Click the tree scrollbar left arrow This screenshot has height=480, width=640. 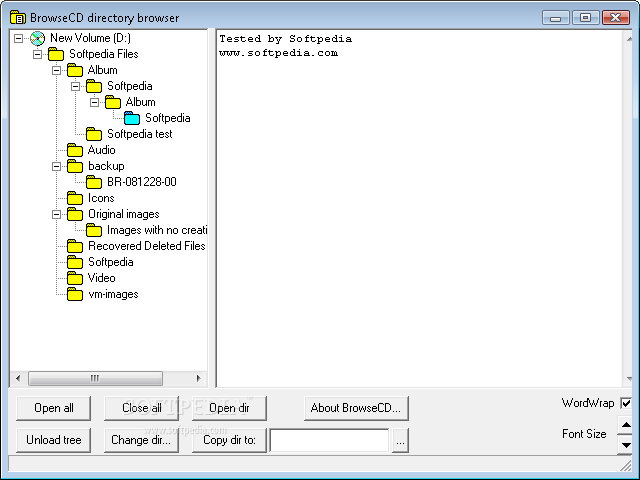[x=18, y=378]
